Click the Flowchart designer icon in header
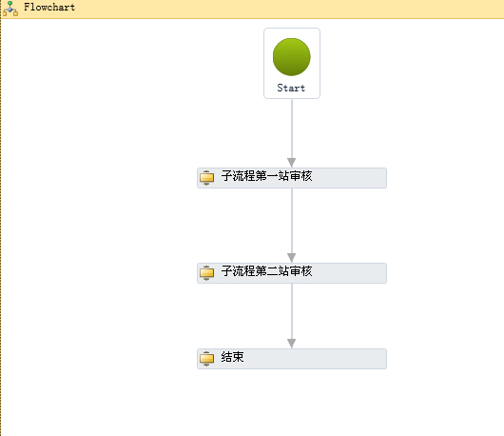 pyautogui.click(x=10, y=9)
